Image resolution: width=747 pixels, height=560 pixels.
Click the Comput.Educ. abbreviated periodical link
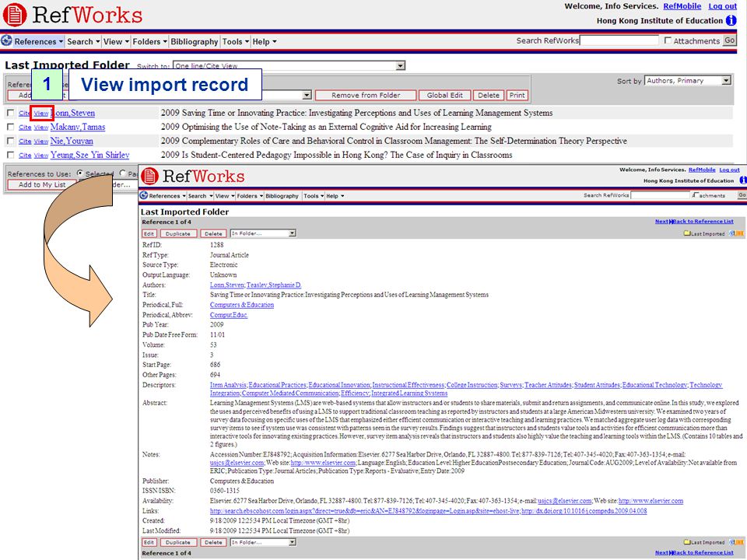[x=229, y=315]
